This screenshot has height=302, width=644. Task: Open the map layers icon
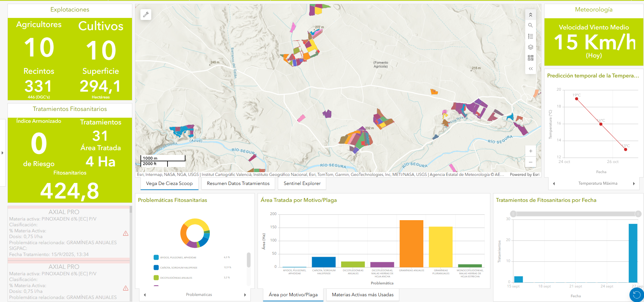530,47
